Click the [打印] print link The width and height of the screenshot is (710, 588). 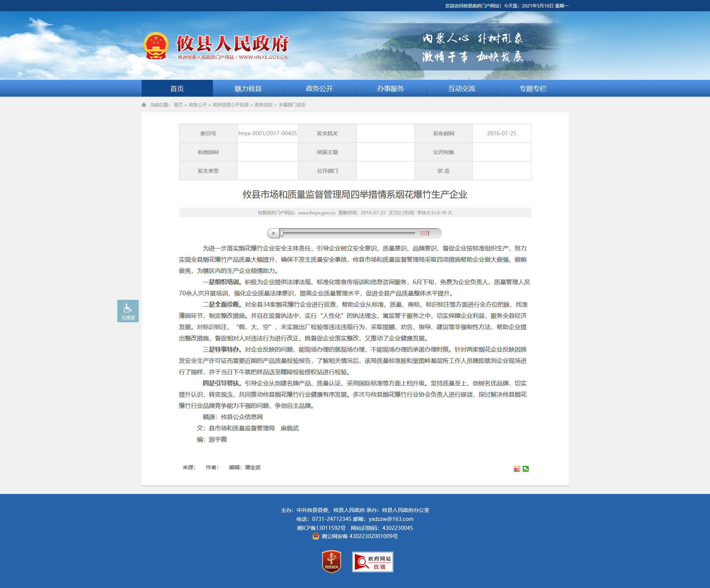(x=395, y=213)
